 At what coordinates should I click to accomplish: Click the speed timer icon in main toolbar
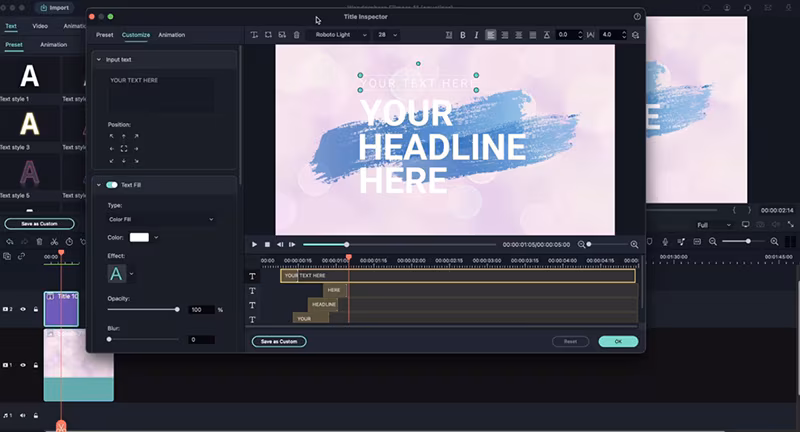pyautogui.click(x=69, y=242)
